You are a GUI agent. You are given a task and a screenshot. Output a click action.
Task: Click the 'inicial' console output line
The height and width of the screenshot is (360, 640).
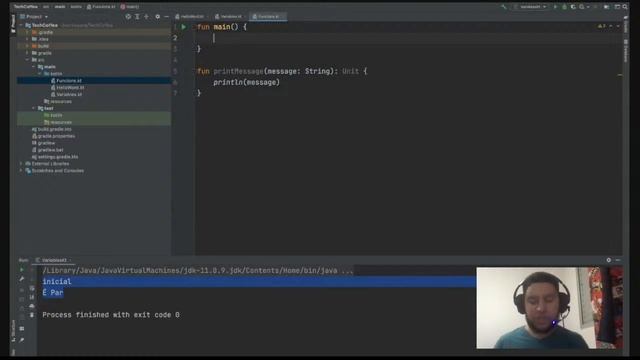coord(57,282)
